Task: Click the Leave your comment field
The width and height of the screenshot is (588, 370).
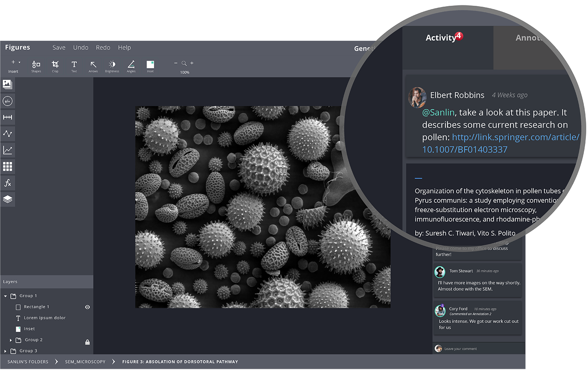Action: click(479, 348)
